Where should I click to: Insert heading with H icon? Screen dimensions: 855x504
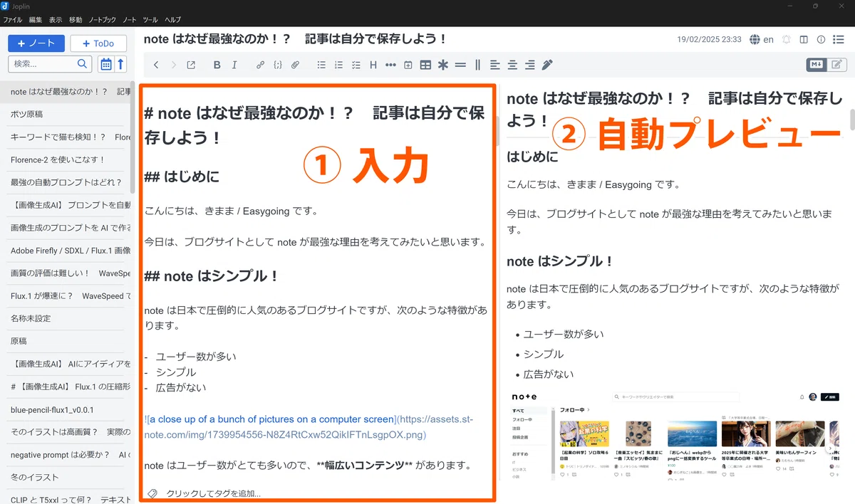[373, 65]
